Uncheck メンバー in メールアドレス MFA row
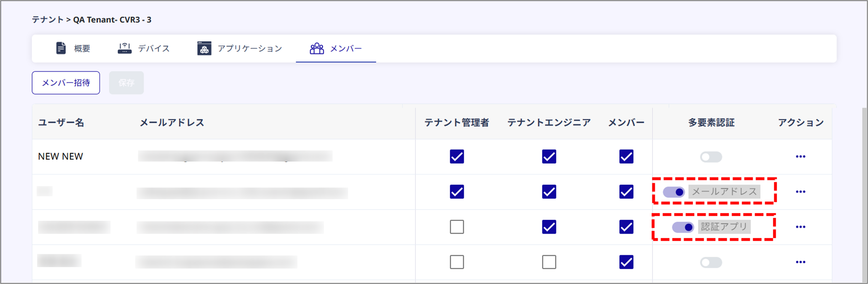Viewport: 868px width, 284px height. click(627, 192)
